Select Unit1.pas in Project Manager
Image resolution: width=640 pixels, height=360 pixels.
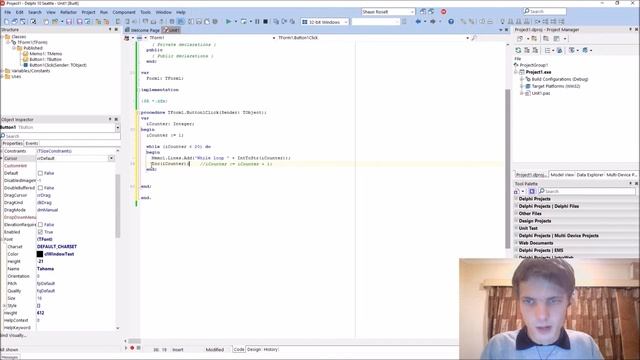click(x=540, y=93)
